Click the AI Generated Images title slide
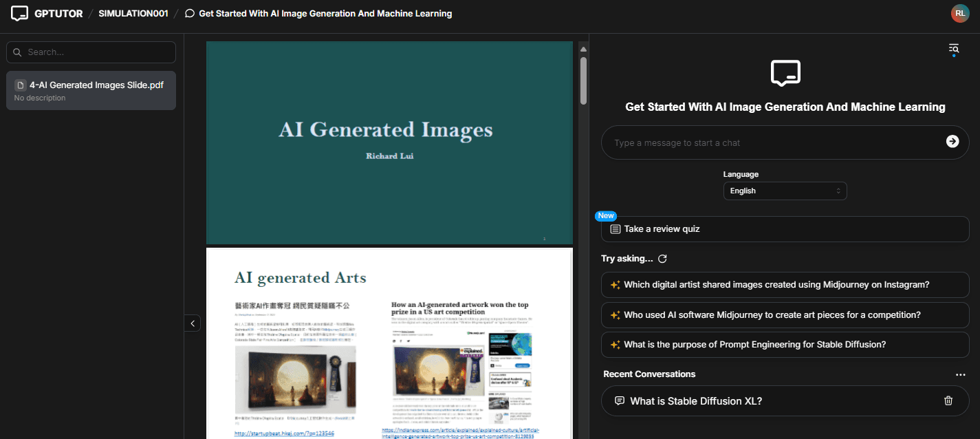The image size is (980, 439). coord(389,142)
